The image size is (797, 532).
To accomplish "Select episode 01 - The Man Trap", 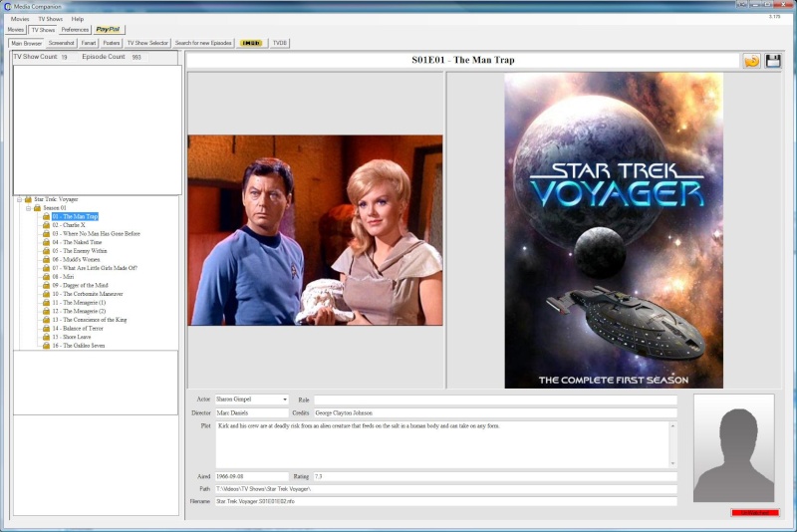I will (75, 216).
